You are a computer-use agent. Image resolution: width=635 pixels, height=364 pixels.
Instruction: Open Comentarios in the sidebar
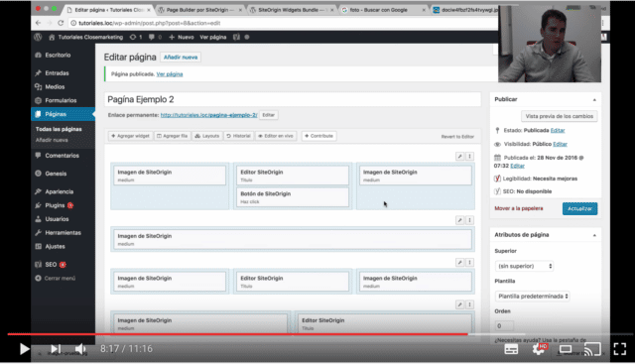(x=63, y=156)
